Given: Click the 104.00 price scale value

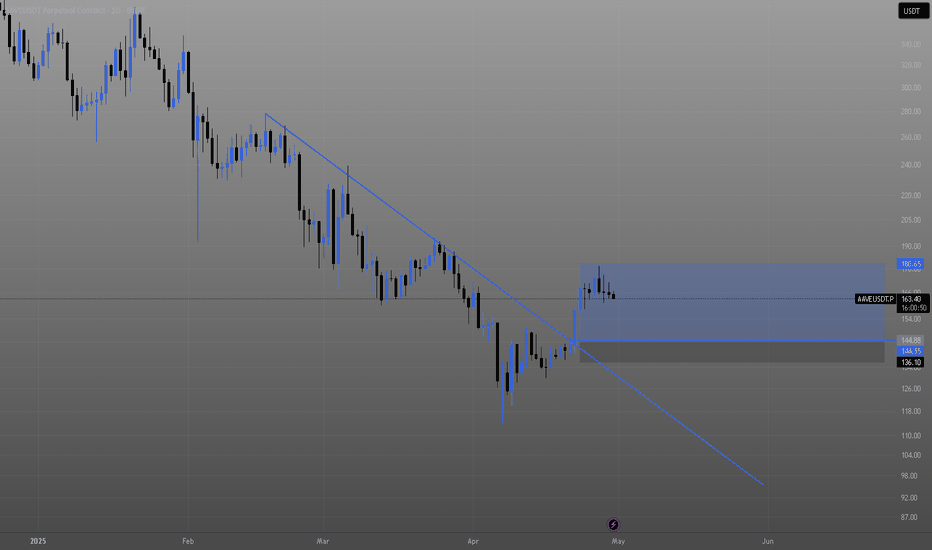Looking at the screenshot, I should [911, 455].
